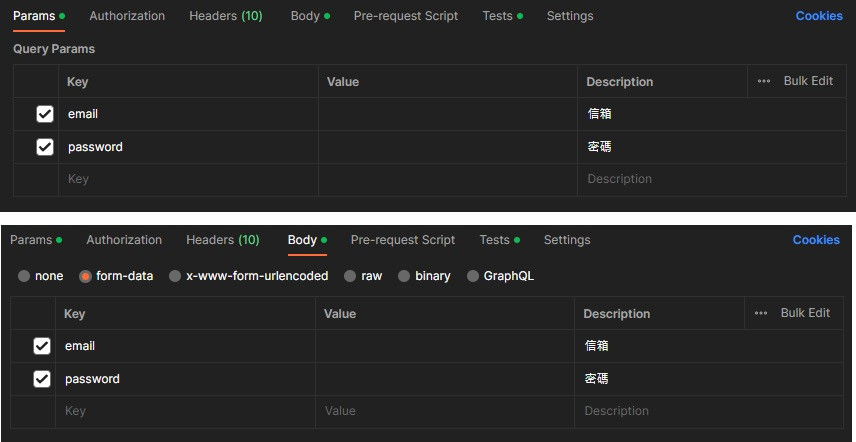Pick the binary body radio button
Image resolution: width=856 pixels, height=442 pixels.
404,276
